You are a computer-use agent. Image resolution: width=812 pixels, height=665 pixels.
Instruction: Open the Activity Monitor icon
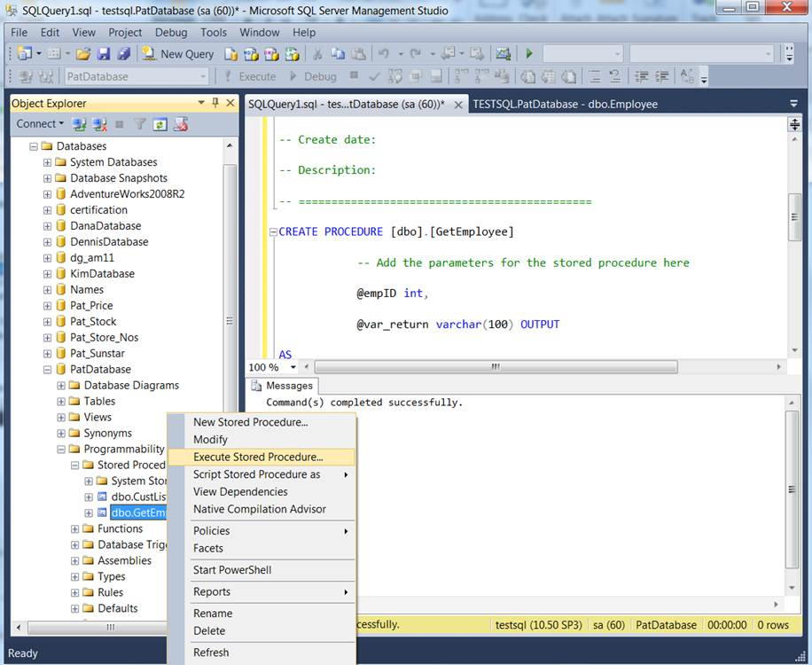click(503, 53)
